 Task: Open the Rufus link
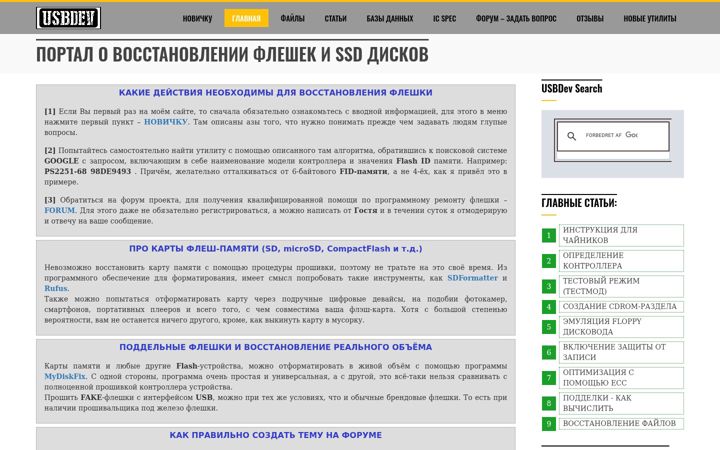coord(56,288)
